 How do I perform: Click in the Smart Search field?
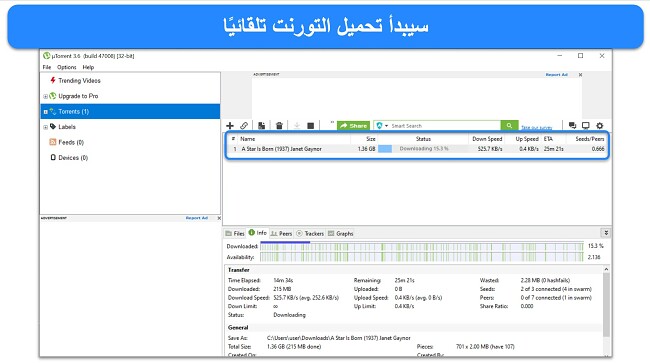[444, 126]
